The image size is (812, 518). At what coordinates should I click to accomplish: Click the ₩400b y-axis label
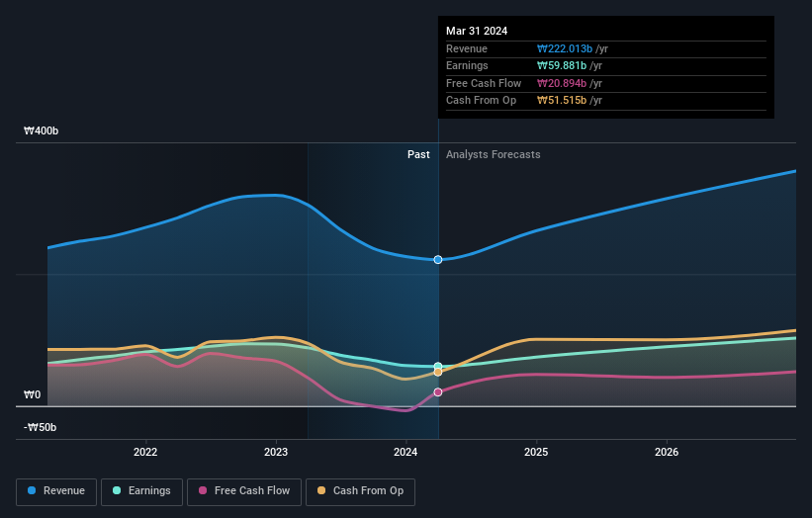[41, 130]
